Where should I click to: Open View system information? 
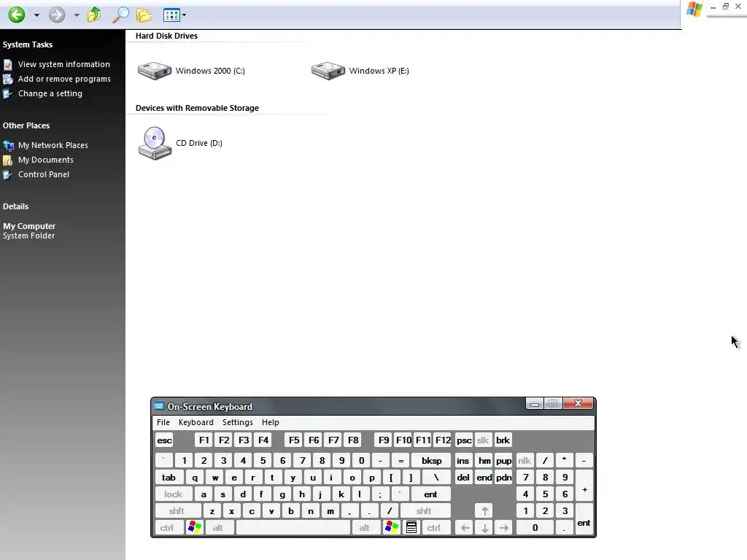(x=64, y=64)
